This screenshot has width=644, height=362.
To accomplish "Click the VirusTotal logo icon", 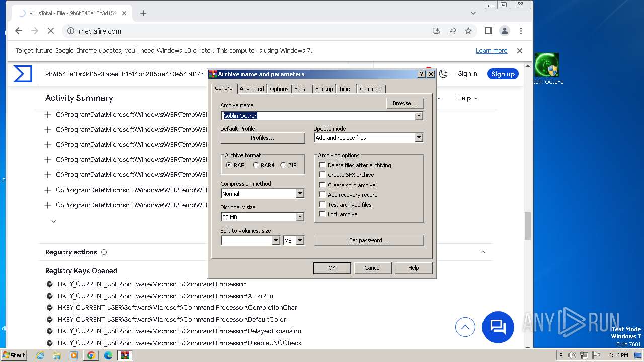I will point(23,74).
